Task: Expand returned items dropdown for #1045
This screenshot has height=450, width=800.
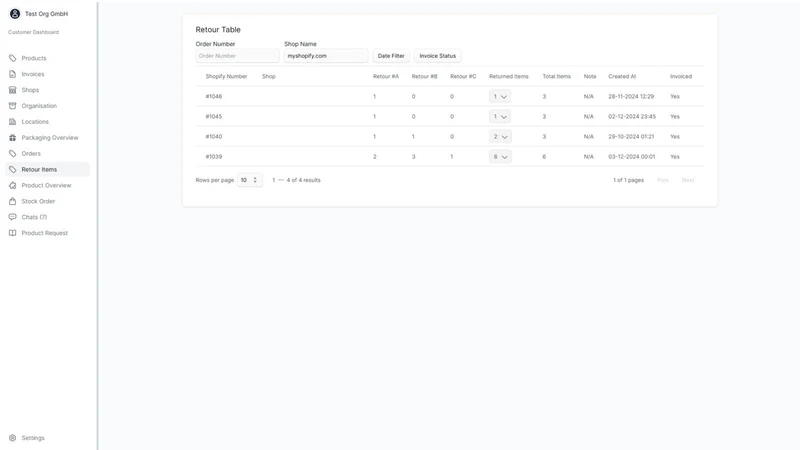Action: coord(499,116)
